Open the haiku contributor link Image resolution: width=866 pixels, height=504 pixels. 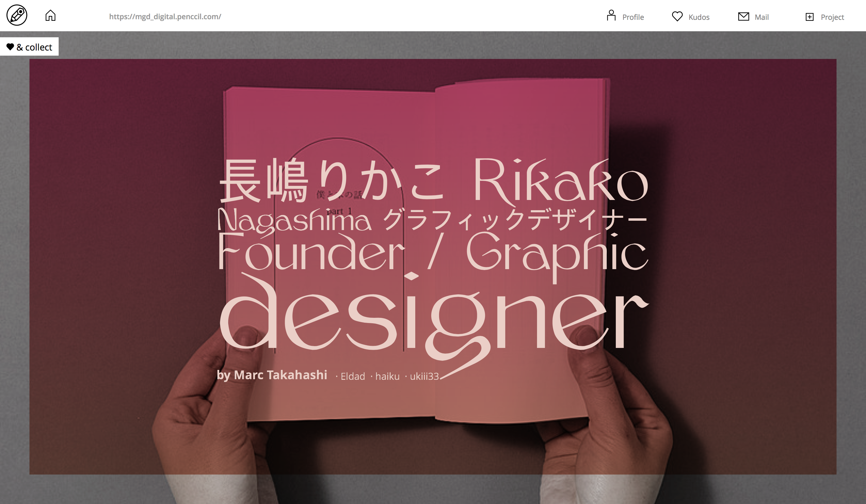[387, 376]
